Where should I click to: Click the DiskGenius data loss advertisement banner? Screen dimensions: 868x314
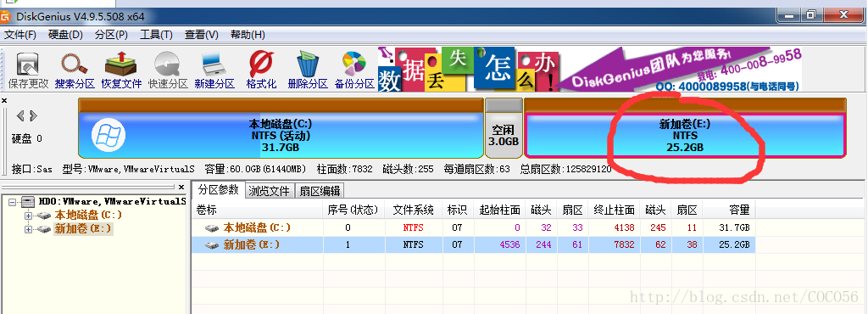pos(590,70)
